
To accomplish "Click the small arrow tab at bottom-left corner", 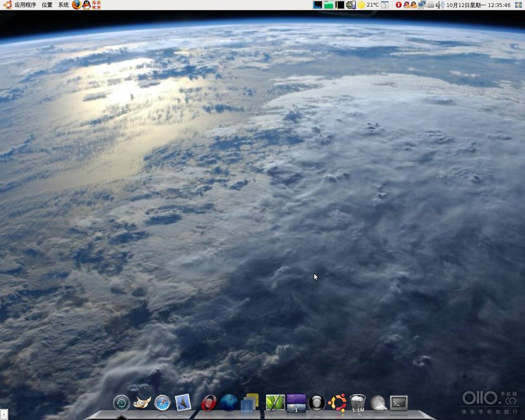I will pyautogui.click(x=3, y=414).
